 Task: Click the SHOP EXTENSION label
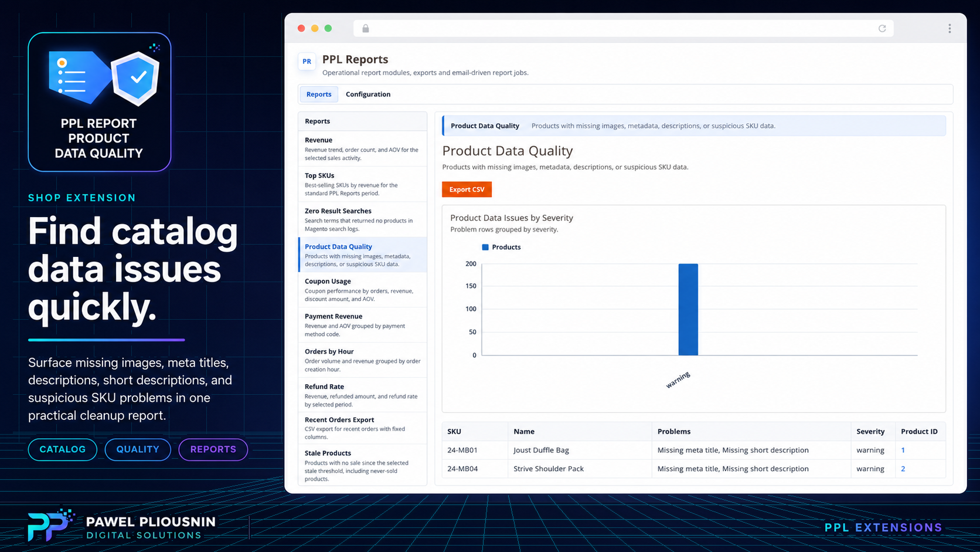[82, 198]
